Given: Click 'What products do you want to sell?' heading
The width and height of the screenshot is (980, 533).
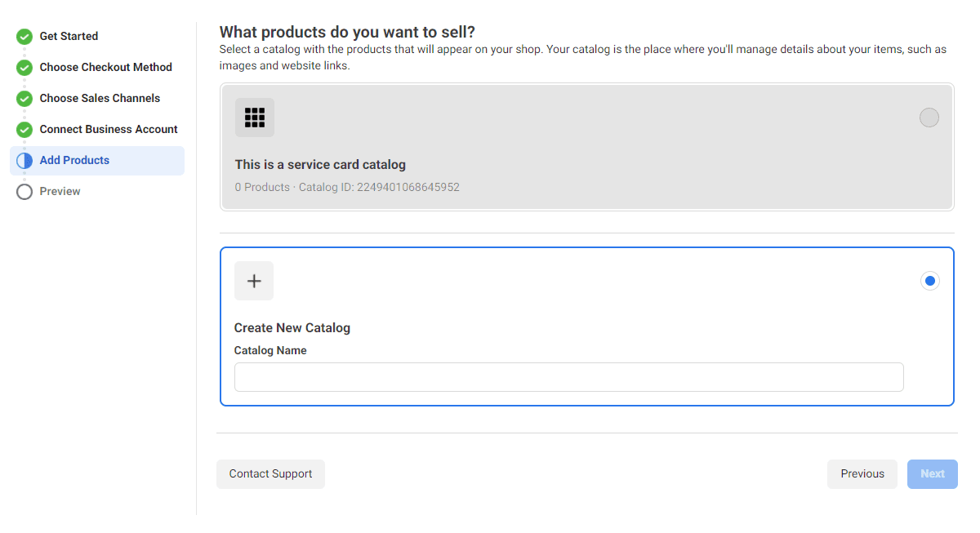Looking at the screenshot, I should [347, 32].
